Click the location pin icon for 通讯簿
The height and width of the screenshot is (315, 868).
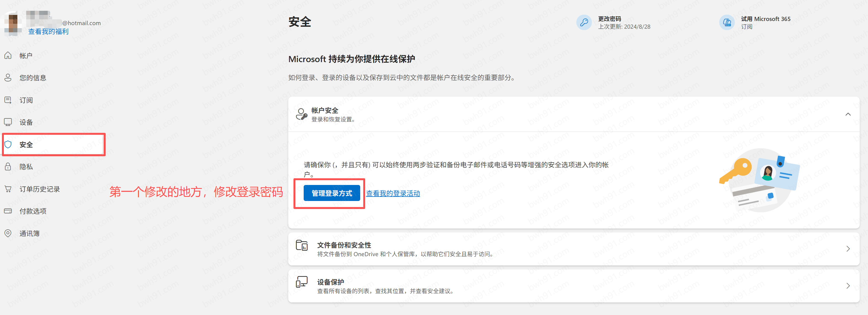click(x=8, y=233)
